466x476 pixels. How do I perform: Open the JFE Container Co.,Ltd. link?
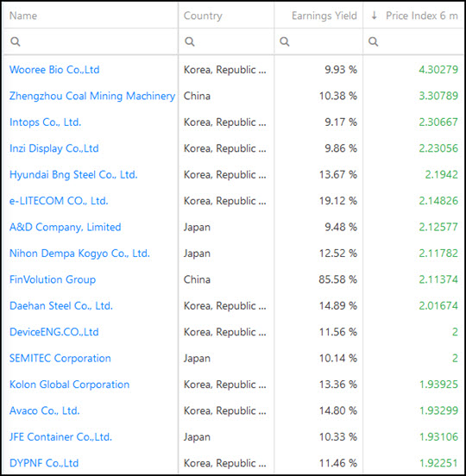60,437
